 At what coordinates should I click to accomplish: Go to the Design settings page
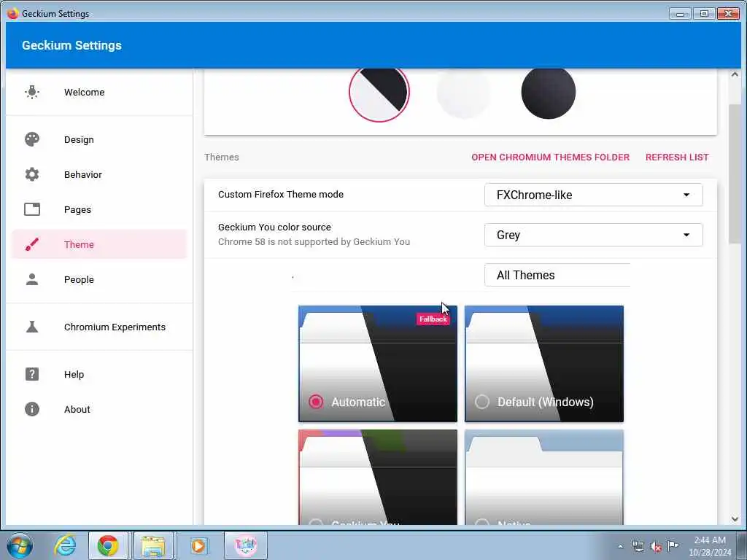click(99, 139)
